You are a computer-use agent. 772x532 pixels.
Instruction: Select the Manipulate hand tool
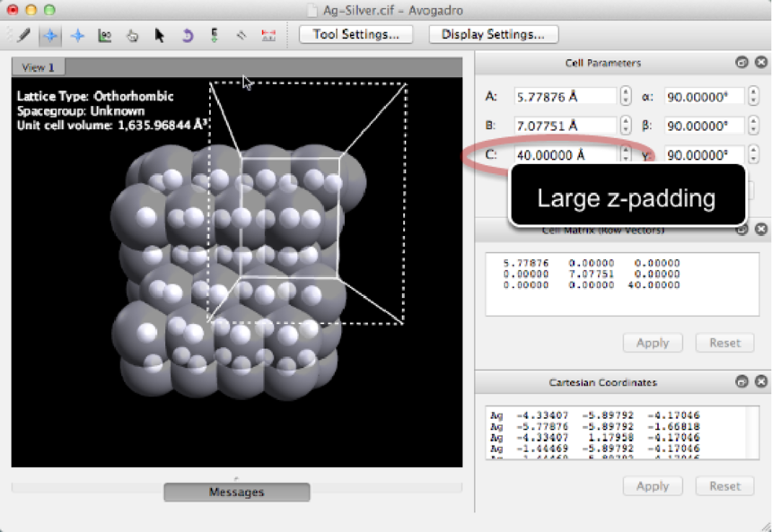tap(132, 36)
